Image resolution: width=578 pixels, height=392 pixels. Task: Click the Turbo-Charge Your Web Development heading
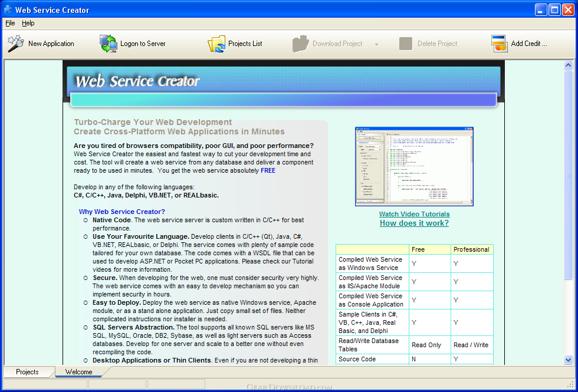(x=153, y=122)
